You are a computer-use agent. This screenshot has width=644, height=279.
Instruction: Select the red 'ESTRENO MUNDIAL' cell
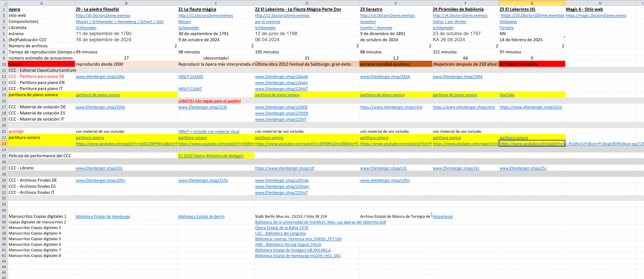tap(532, 64)
